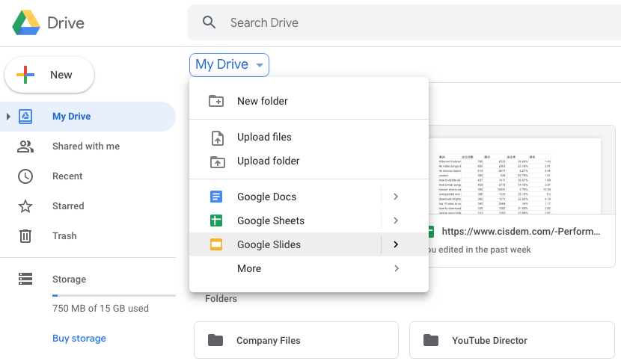
Task: Click the storage usage progress bar
Action: tap(114, 295)
